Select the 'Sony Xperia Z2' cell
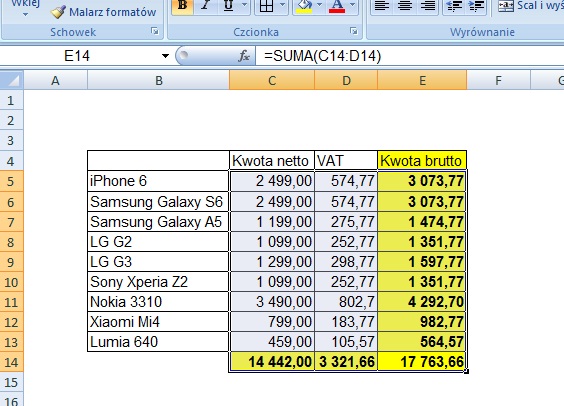Screen dimensions: 564x406 click(x=158, y=282)
